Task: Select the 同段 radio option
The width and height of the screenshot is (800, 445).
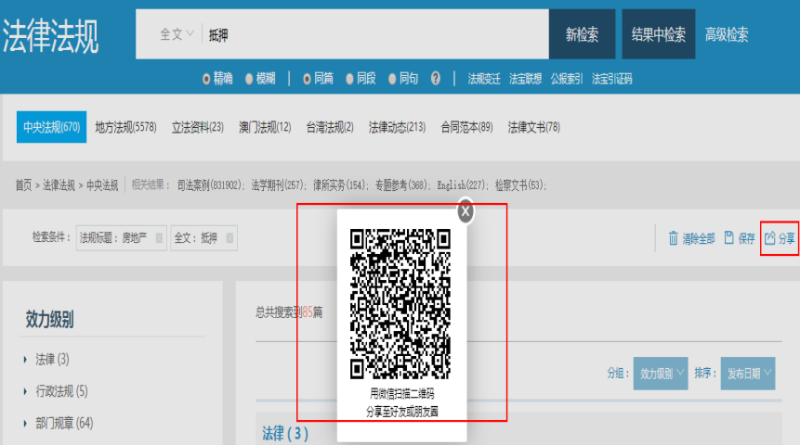Action: coord(349,79)
